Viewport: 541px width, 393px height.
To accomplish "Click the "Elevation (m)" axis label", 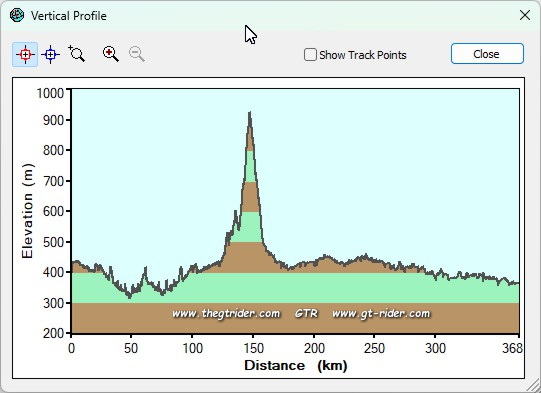I will [27, 211].
